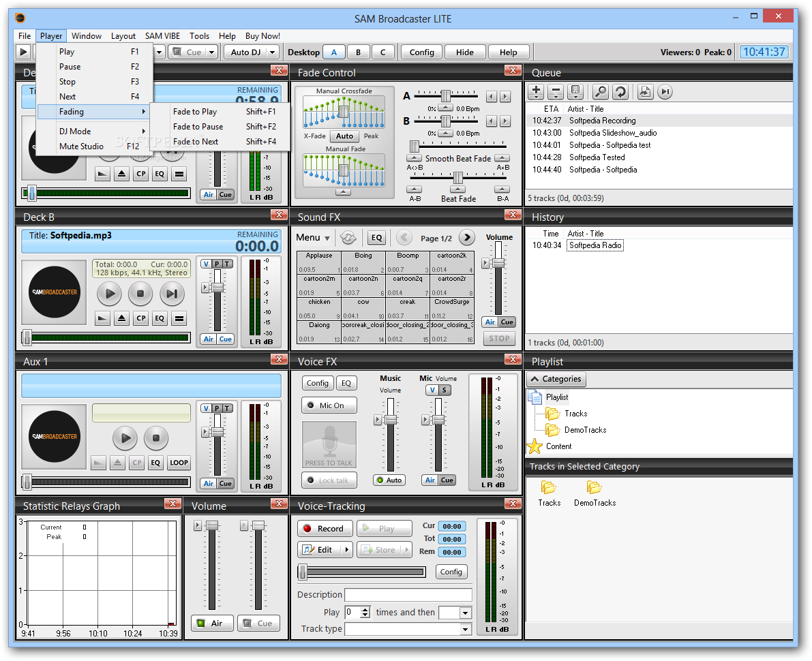Click the Sound FX Volume slider handle
The width and height of the screenshot is (812, 661).
[498, 263]
